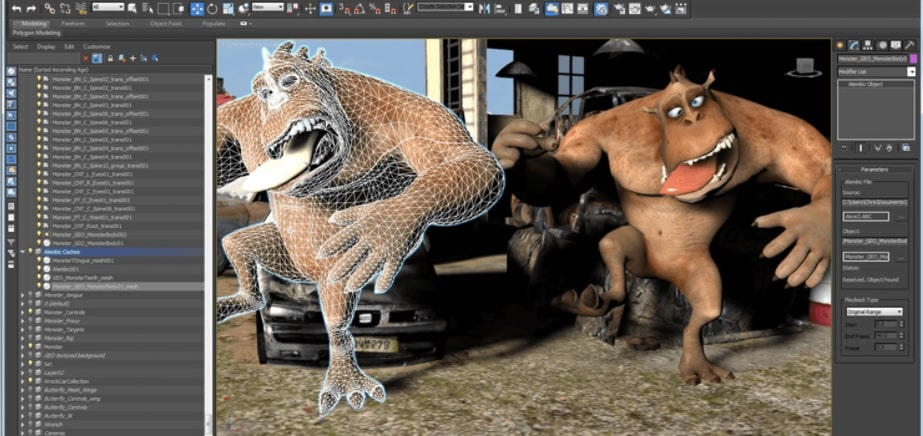The width and height of the screenshot is (923, 436).
Task: Clear the Scene Explorer search with the red X
Action: click(x=86, y=58)
